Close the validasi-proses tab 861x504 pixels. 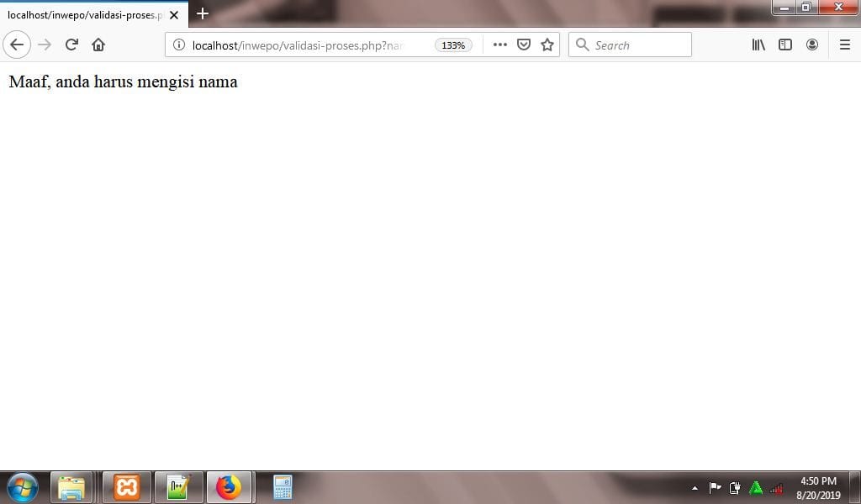coord(174,15)
